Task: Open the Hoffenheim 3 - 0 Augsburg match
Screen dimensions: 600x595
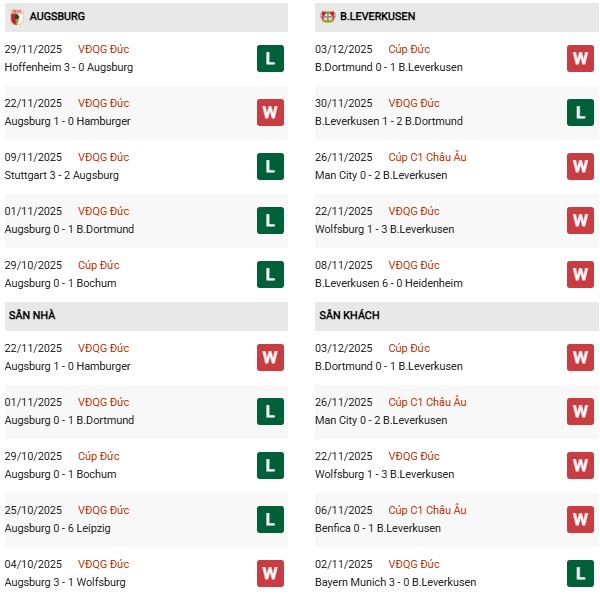Action: click(69, 67)
